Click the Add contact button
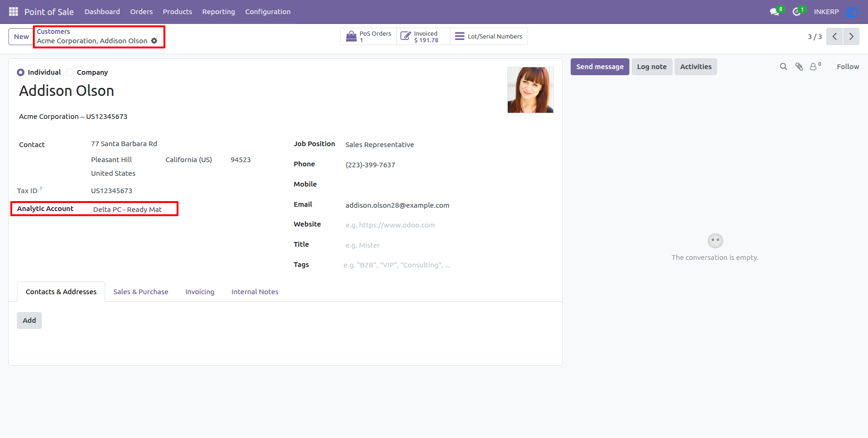This screenshot has height=438, width=868. point(29,321)
